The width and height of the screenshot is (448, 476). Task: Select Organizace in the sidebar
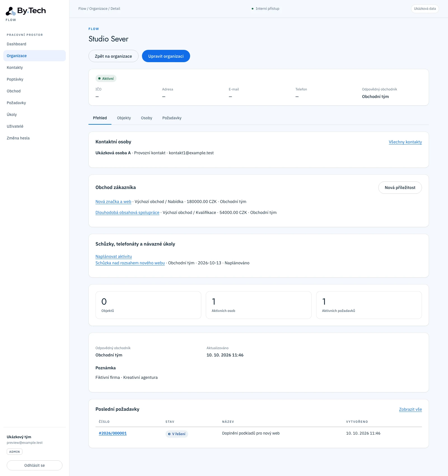pyautogui.click(x=34, y=56)
